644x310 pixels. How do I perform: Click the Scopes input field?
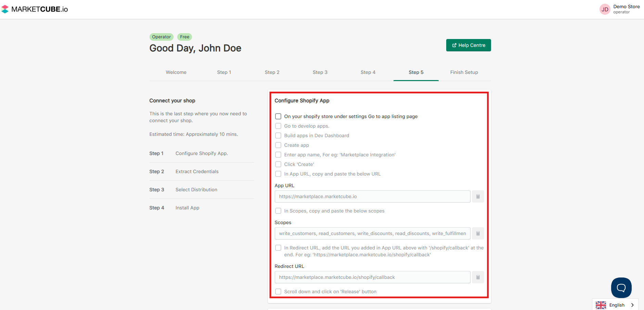(x=372, y=233)
